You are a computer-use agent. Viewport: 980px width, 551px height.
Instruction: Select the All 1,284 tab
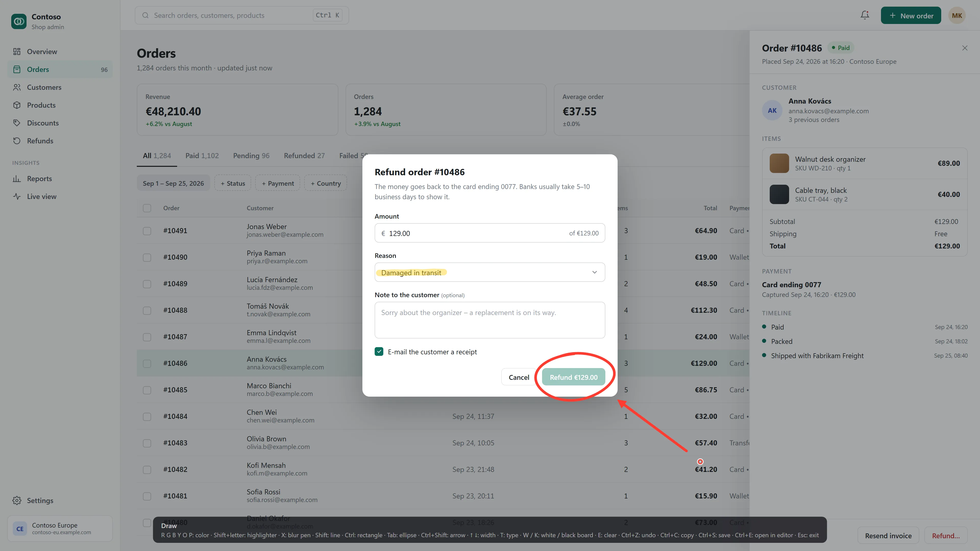tap(157, 156)
